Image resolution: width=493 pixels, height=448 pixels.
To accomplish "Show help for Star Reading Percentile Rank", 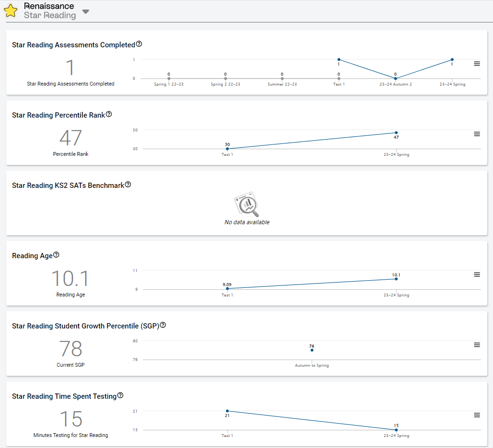I will click(109, 114).
